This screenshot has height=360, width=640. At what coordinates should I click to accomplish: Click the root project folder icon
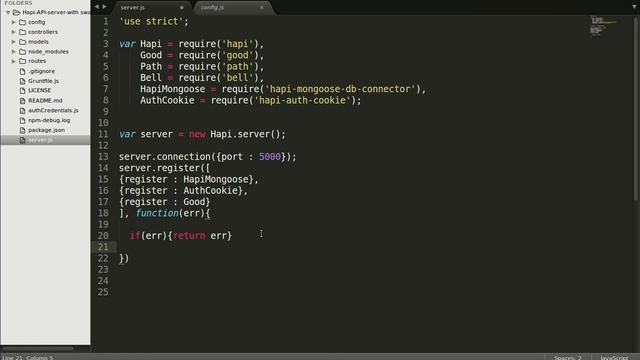coord(17,13)
